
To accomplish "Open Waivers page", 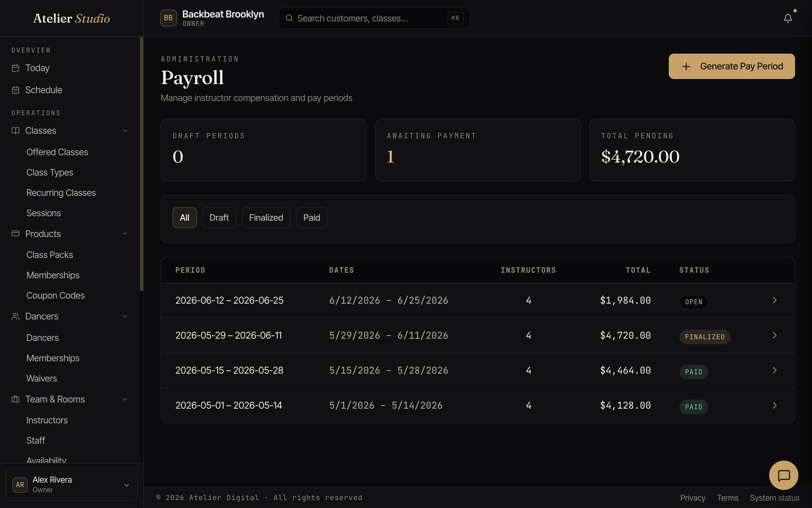I will point(42,378).
